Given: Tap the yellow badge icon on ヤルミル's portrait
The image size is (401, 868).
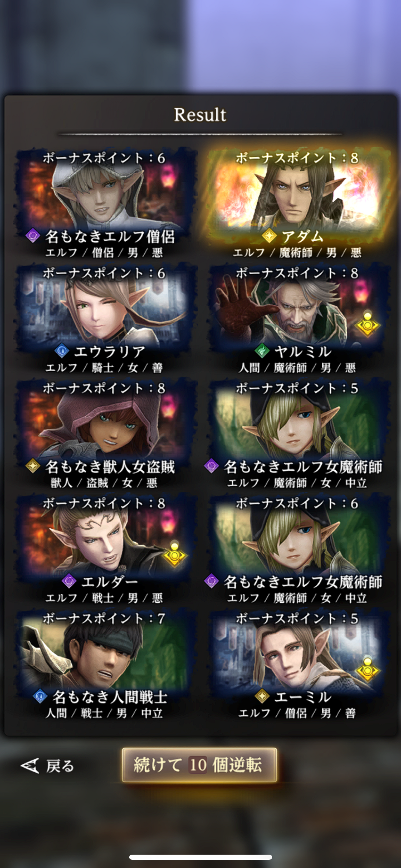Looking at the screenshot, I should (x=367, y=323).
